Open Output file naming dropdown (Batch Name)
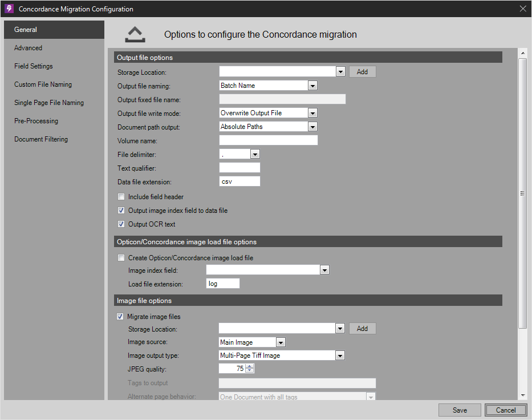This screenshot has width=532, height=420. point(312,86)
